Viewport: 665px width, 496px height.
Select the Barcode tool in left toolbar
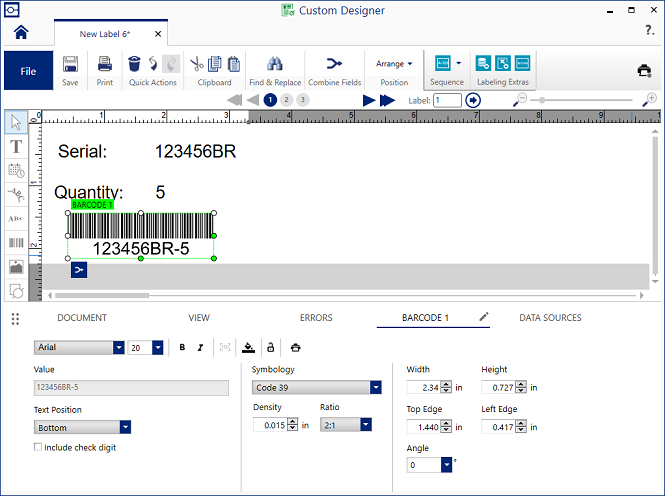tap(16, 242)
